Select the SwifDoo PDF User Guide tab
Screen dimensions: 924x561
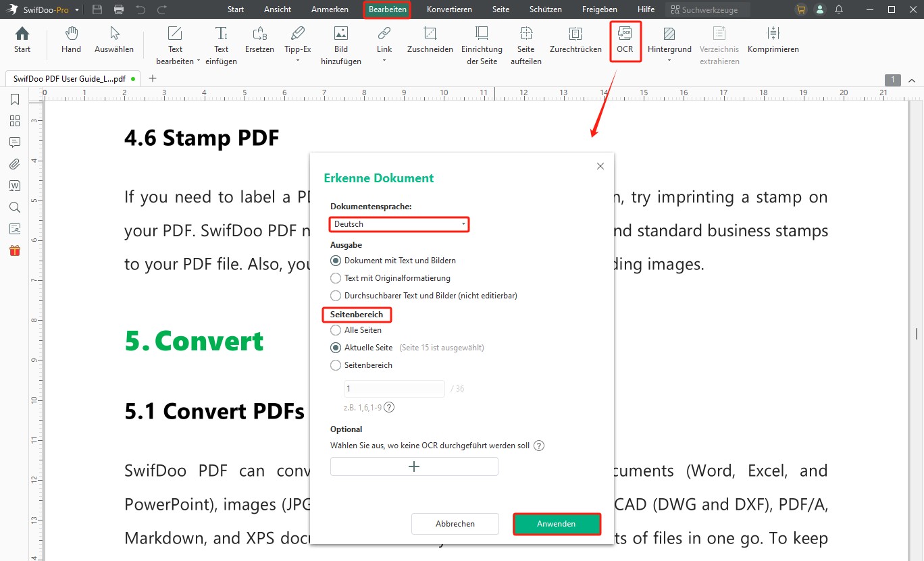[74, 78]
